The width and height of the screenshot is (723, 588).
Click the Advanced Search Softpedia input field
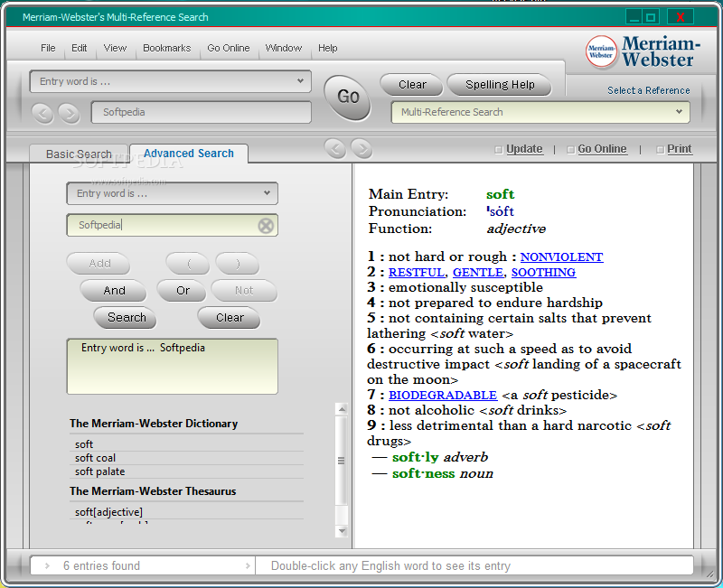tap(172, 225)
